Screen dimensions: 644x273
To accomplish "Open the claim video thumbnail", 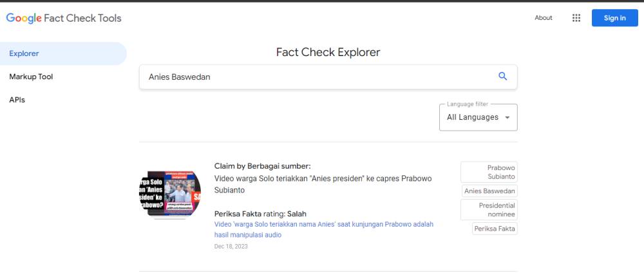I will [x=170, y=194].
